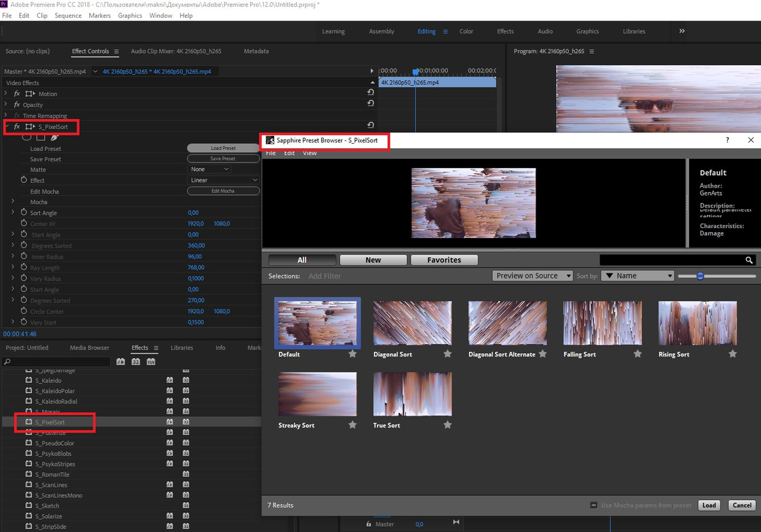This screenshot has width=761, height=532.
Task: Click the Save Preset button
Action: (224, 158)
